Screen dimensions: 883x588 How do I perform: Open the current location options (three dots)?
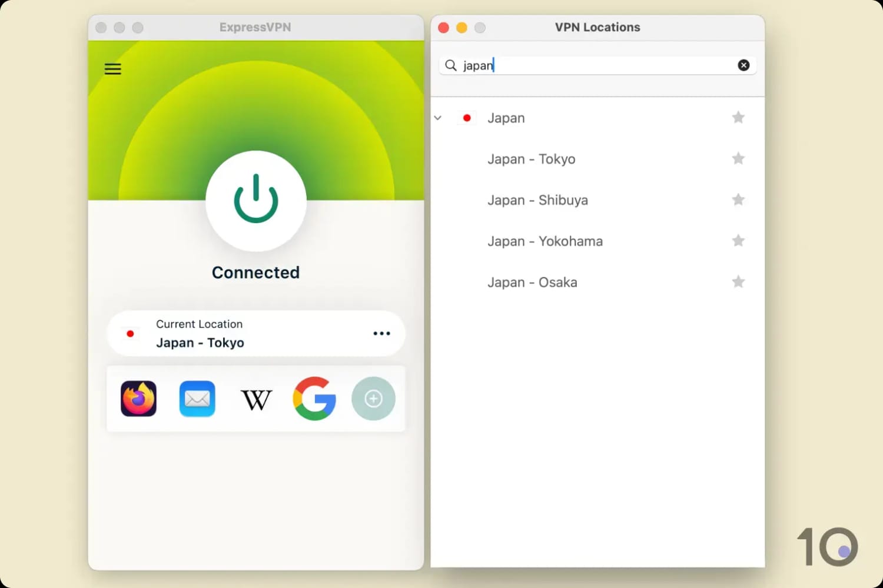point(381,333)
